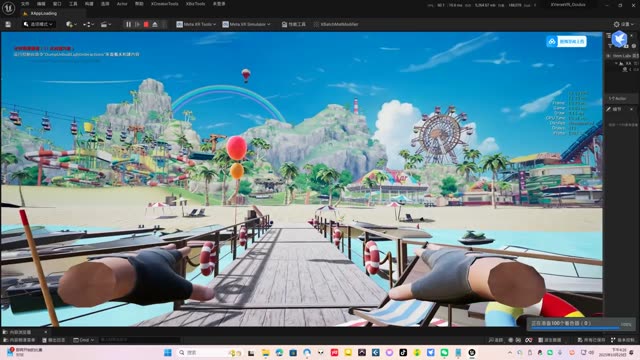Close the outliner panel tab
Viewport: 640px width, 360px height.
[x=631, y=36]
